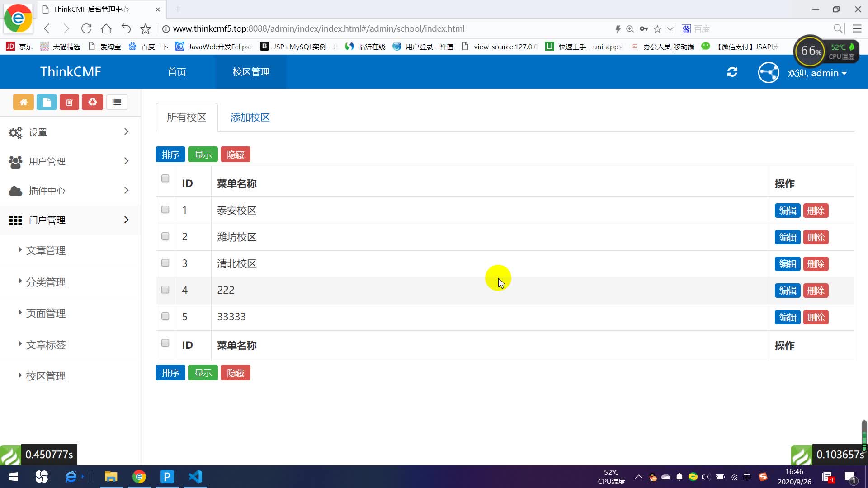Select the 首页 menu item
868x488 pixels.
coord(177,72)
